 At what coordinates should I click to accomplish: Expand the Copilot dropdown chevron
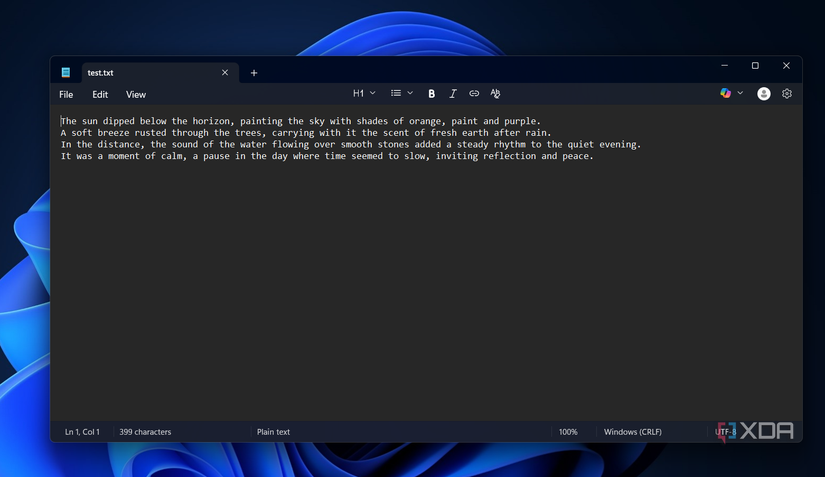[740, 94]
